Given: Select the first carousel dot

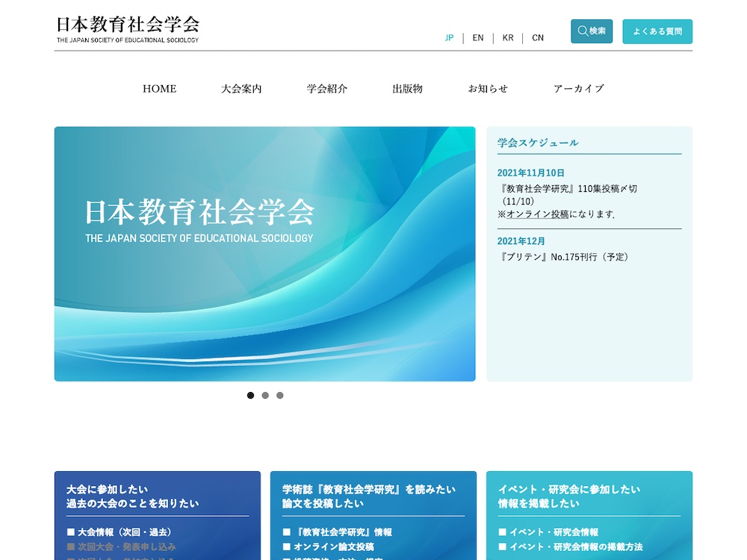Looking at the screenshot, I should 250,395.
